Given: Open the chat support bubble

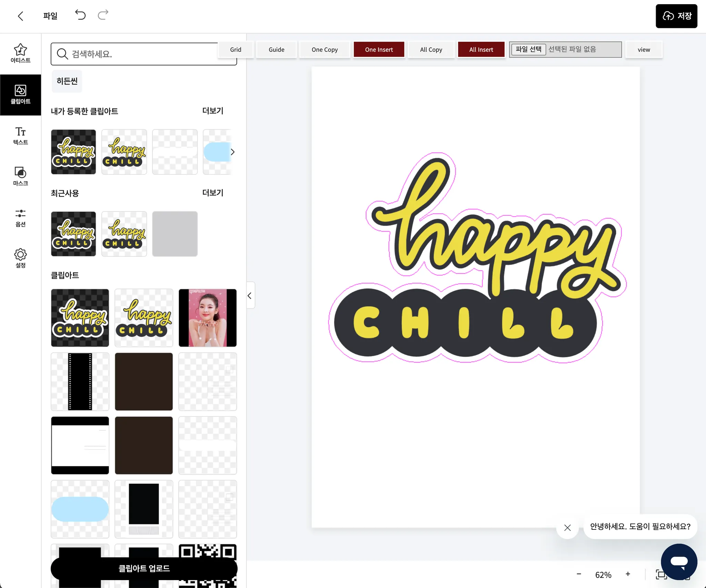Looking at the screenshot, I should click(679, 561).
